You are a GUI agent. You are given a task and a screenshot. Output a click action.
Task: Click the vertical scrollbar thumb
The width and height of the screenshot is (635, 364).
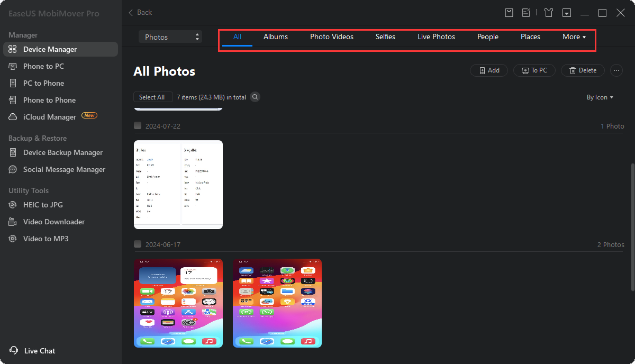click(632, 228)
